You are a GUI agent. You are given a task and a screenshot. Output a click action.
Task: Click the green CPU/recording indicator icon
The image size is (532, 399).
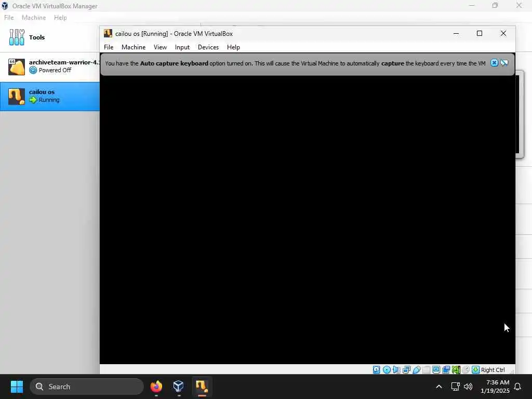(x=456, y=370)
